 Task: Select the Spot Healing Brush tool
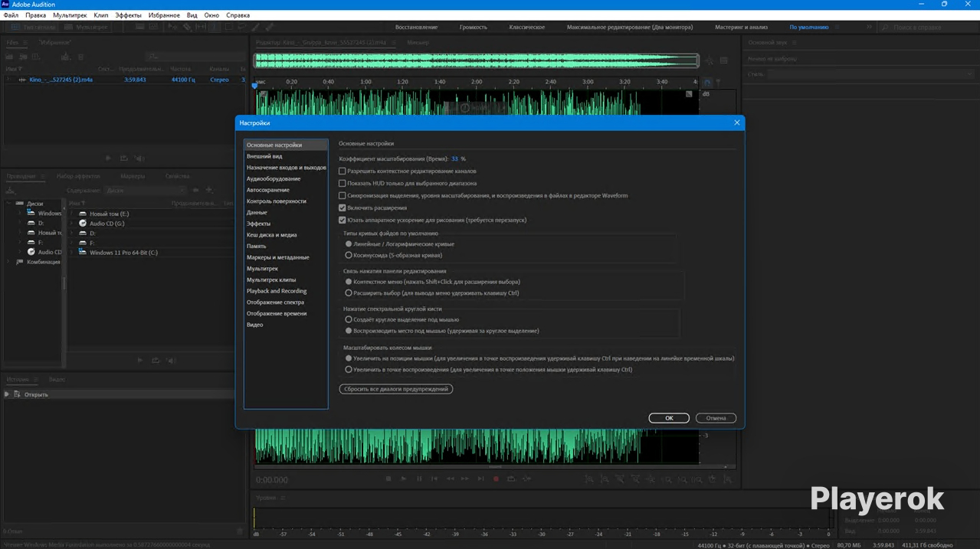[269, 27]
